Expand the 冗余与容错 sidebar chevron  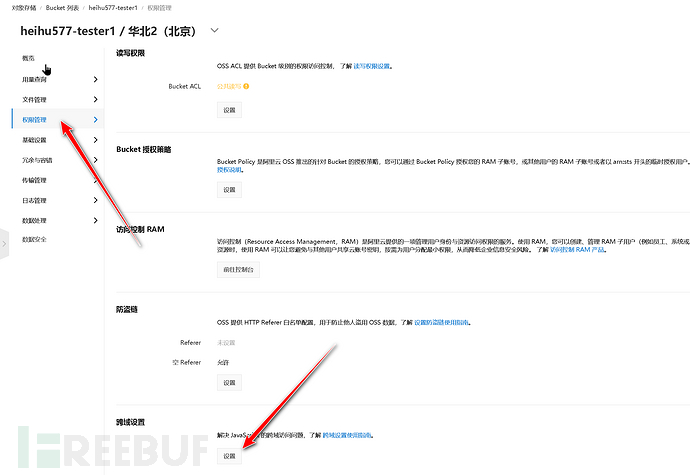(95, 160)
